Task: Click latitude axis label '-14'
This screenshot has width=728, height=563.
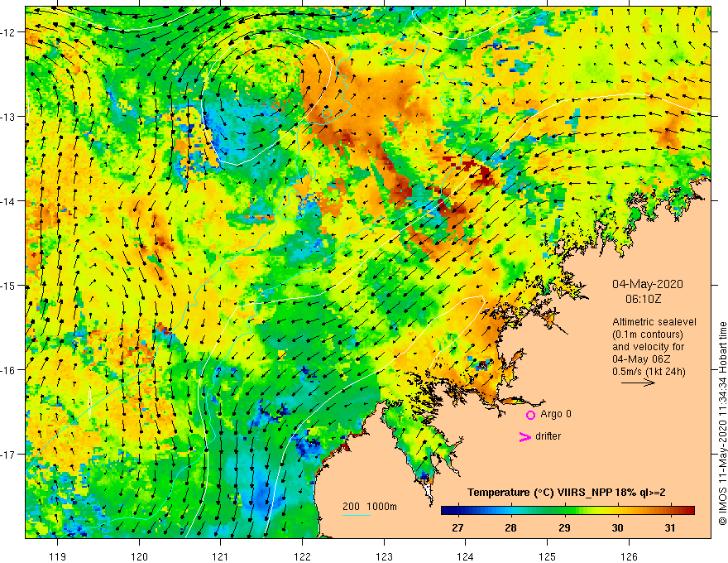Action: (x=8, y=201)
